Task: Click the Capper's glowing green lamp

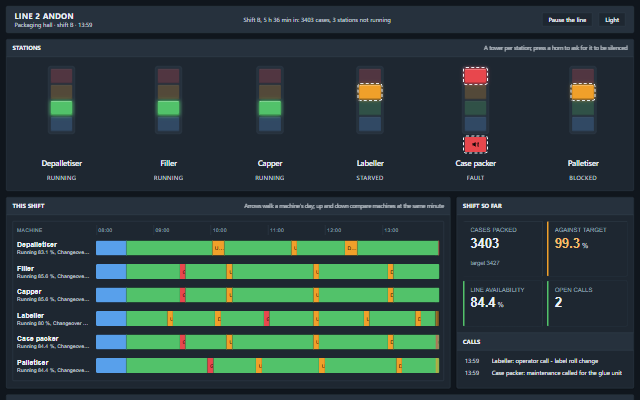Action: tap(270, 108)
